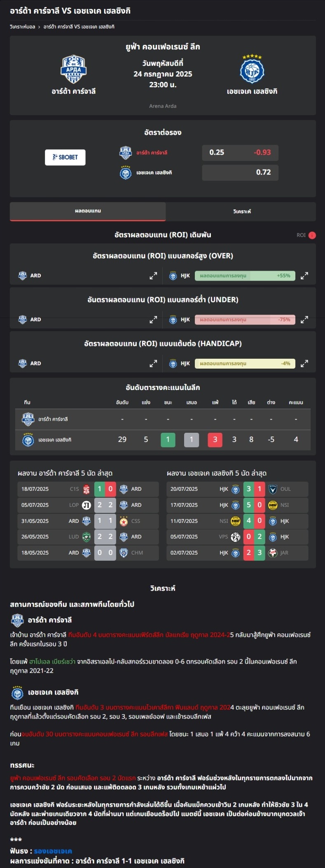
Task: Click the JAR team logo in HJK results
Action: click(273, 553)
